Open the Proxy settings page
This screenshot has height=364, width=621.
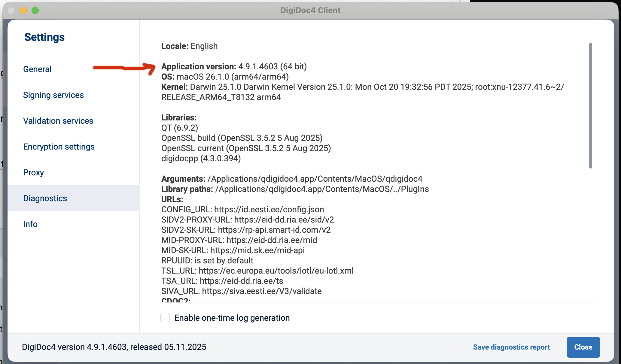pos(34,172)
